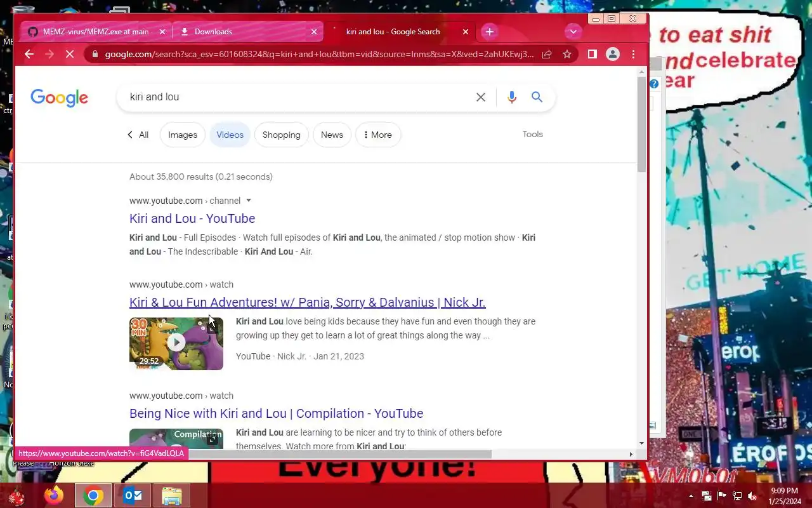This screenshot has height=508, width=812.
Task: Share this page via address bar icon
Action: point(547,55)
